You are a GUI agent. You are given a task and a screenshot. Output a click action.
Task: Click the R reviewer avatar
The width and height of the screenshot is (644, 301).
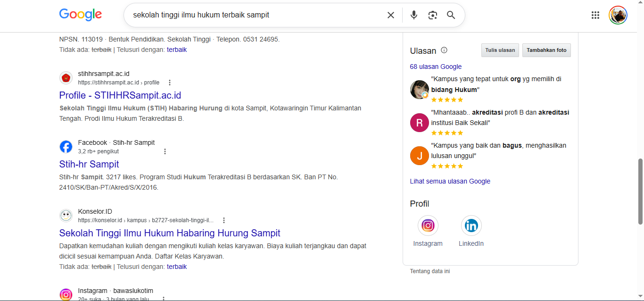(x=420, y=123)
